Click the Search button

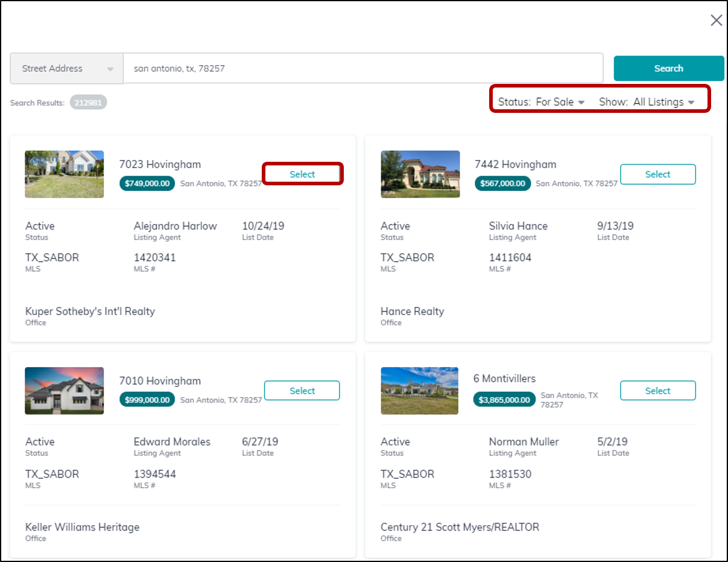pyautogui.click(x=669, y=68)
